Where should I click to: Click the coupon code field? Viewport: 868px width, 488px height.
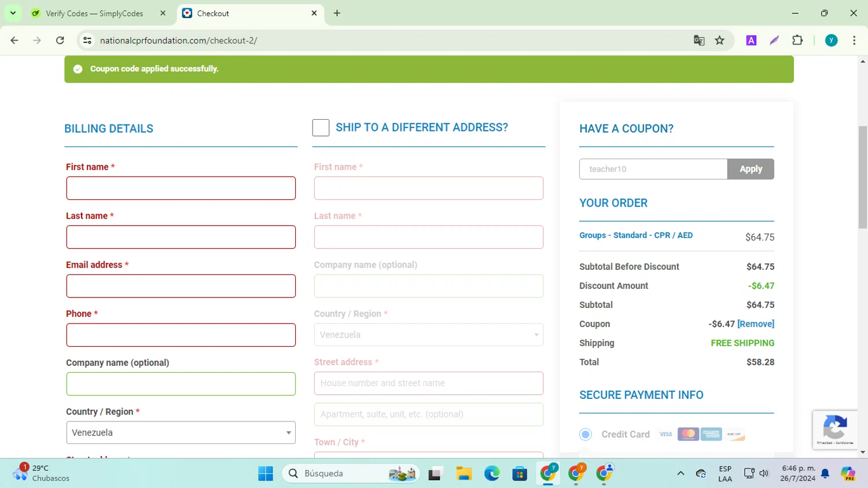point(653,169)
